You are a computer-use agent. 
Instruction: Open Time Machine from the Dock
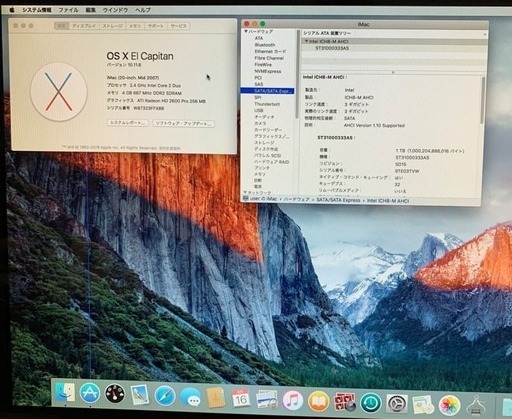[371, 403]
